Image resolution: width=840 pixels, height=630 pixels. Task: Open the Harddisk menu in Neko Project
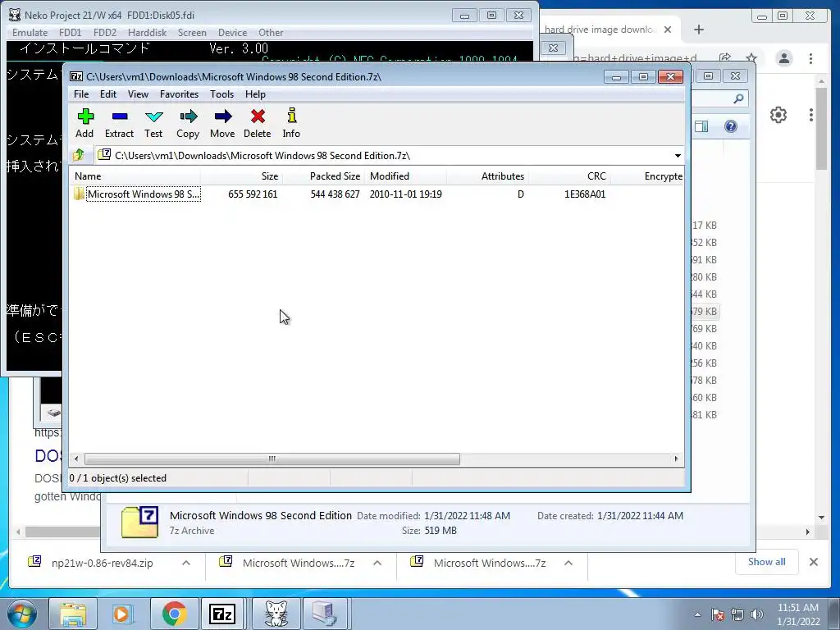click(148, 33)
